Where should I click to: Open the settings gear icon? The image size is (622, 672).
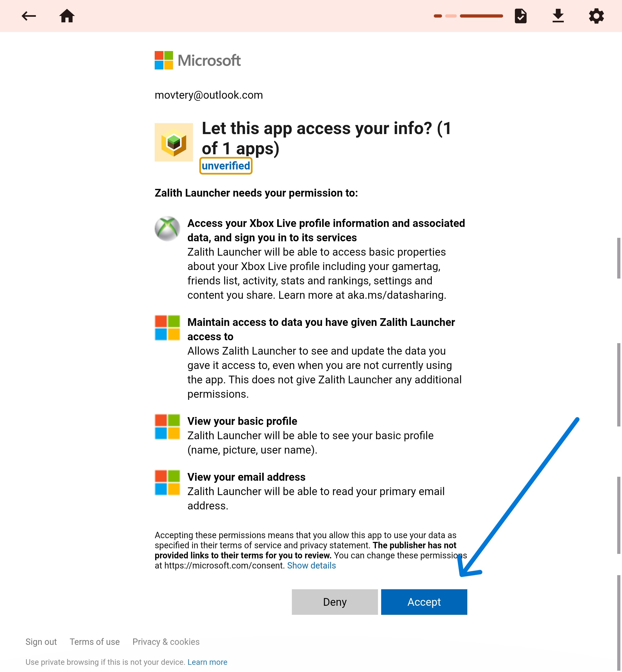(x=596, y=16)
